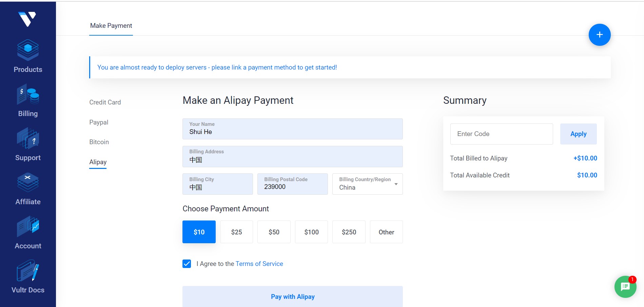Click the Make an Alipay Payment heading
This screenshot has height=307, width=644.
coord(238,100)
